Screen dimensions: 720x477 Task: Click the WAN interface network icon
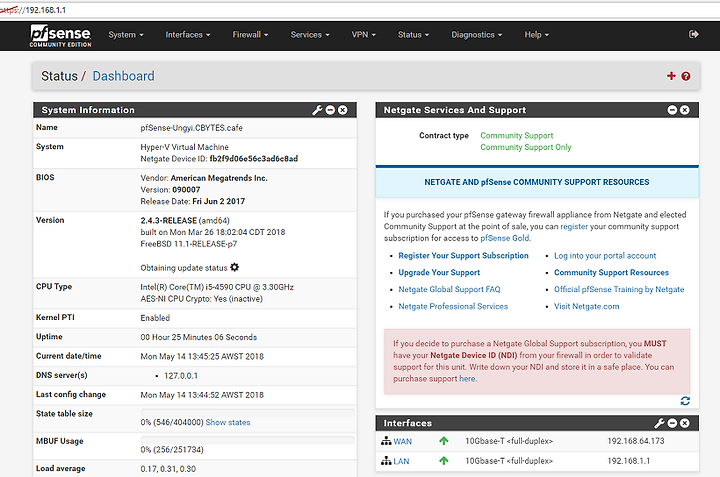[386, 441]
